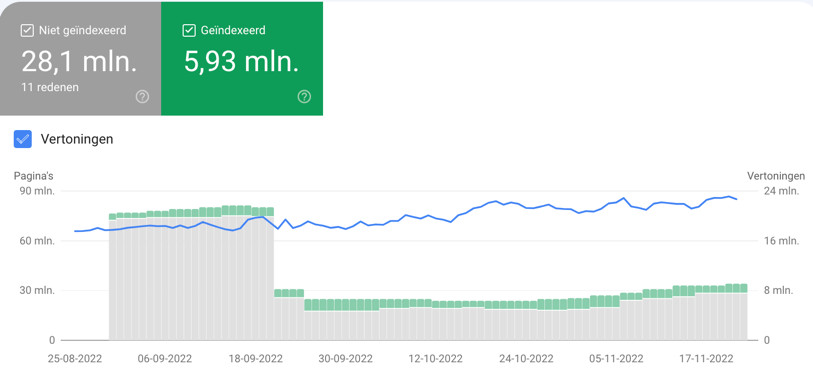The width and height of the screenshot is (813, 374).
Task: Uncheck the Geïndexeerd checkbox
Action: click(x=189, y=31)
